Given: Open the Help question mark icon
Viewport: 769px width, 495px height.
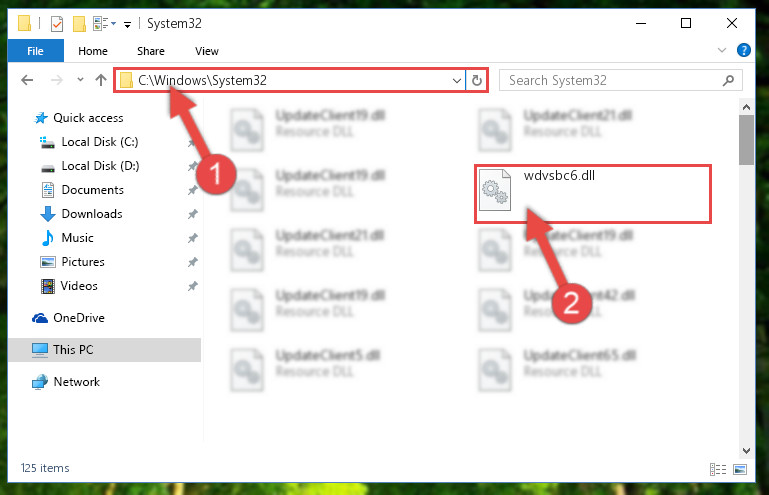Looking at the screenshot, I should [x=743, y=50].
